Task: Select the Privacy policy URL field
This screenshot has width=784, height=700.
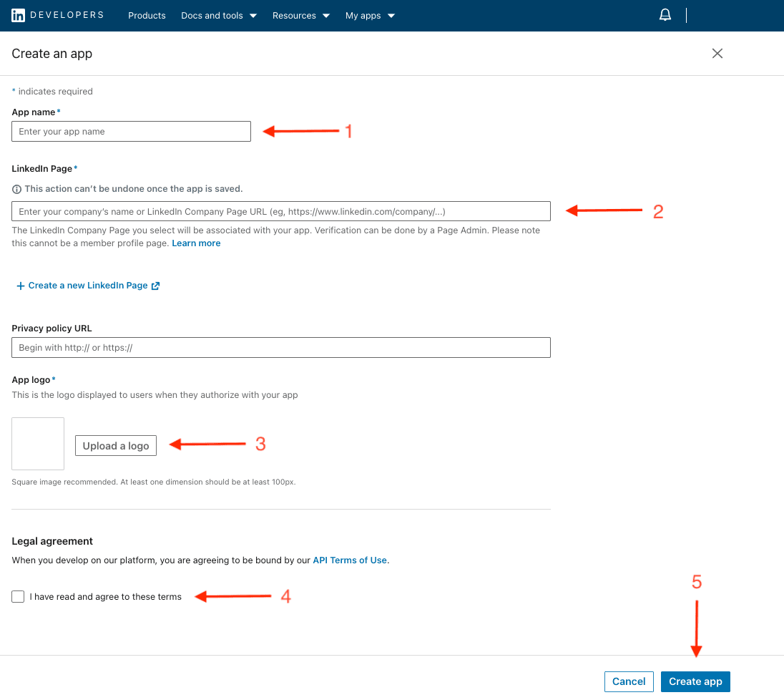Action: [x=280, y=347]
